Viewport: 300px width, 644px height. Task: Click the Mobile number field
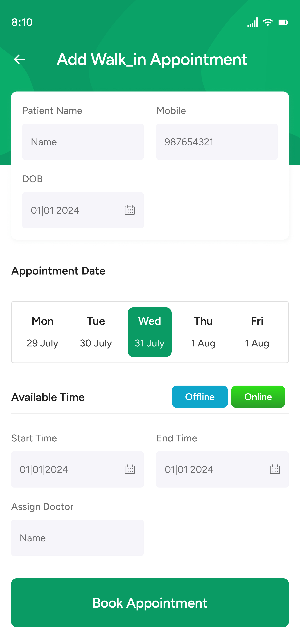pyautogui.click(x=217, y=142)
